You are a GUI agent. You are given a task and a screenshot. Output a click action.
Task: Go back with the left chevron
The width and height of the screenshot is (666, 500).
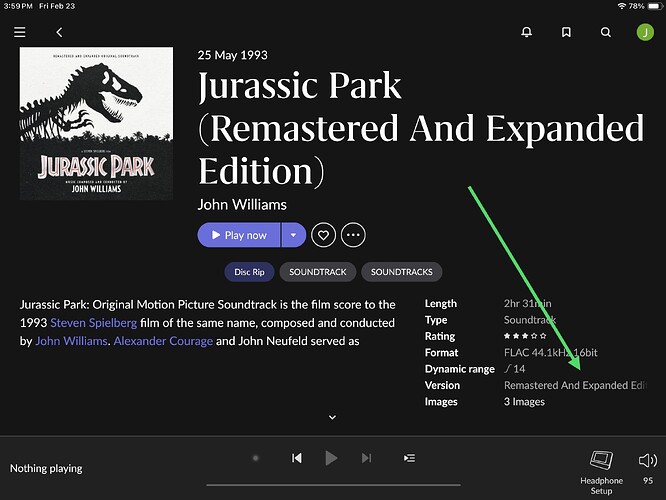[59, 33]
